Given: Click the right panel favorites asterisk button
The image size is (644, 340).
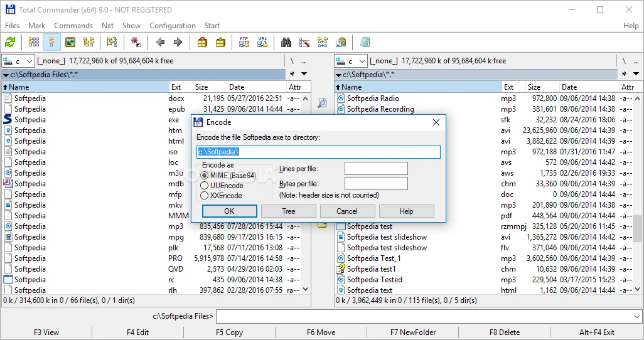Looking at the screenshot, I should 625,74.
